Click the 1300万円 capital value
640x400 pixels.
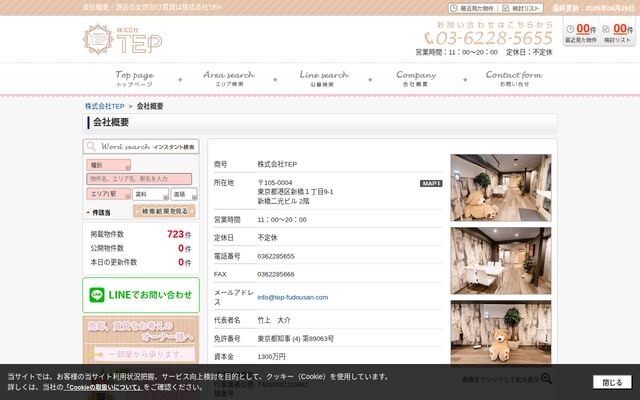(271, 356)
